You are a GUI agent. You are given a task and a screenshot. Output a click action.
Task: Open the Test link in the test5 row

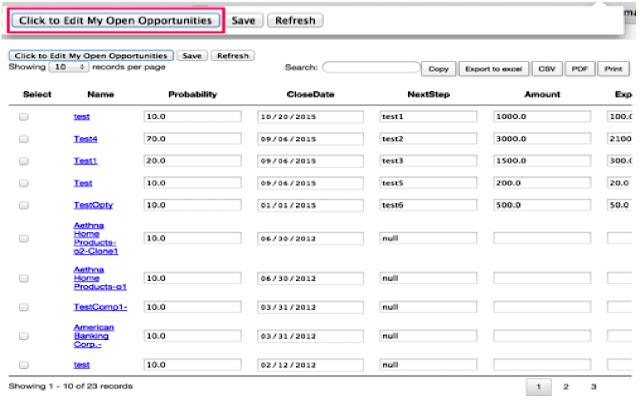(x=83, y=183)
